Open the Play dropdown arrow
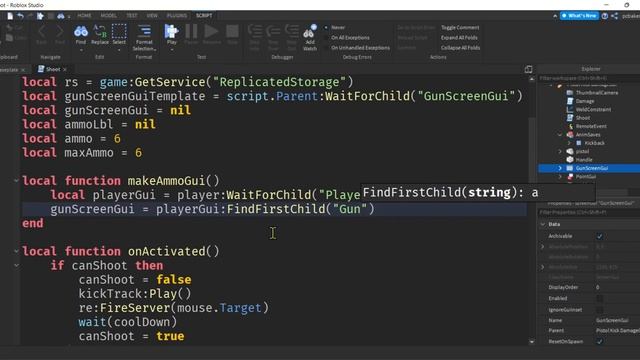 pos(171,50)
